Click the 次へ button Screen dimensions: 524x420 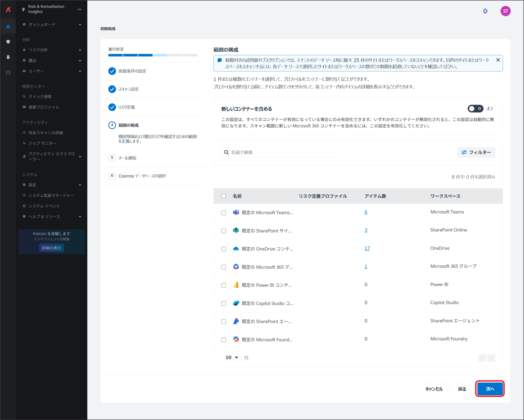pyautogui.click(x=490, y=389)
